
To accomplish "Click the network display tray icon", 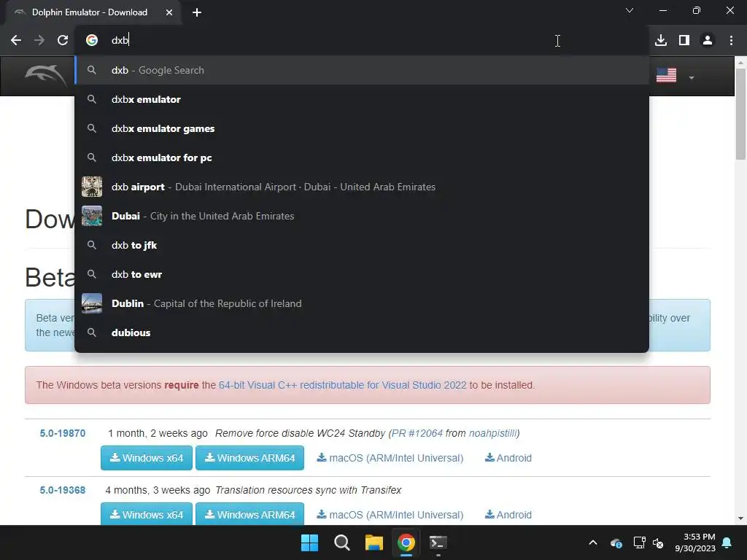I will 639,542.
